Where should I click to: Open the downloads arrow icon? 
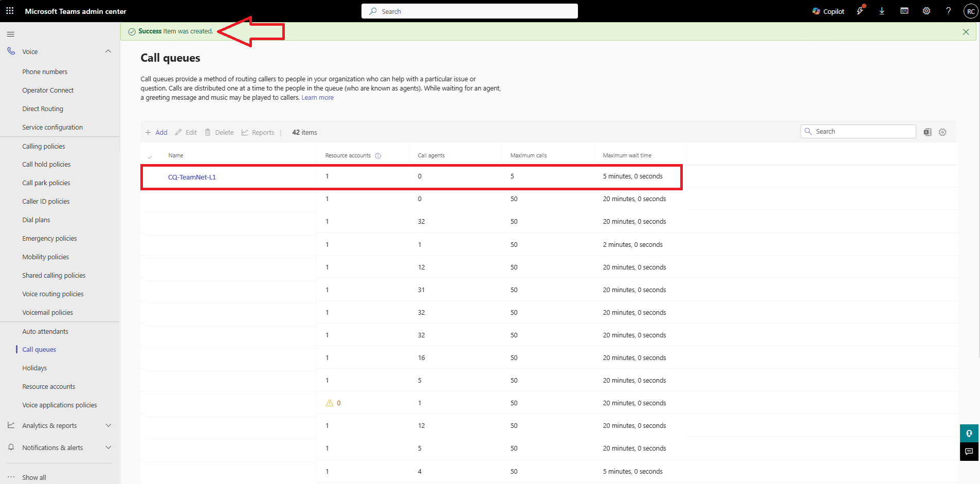(x=882, y=11)
